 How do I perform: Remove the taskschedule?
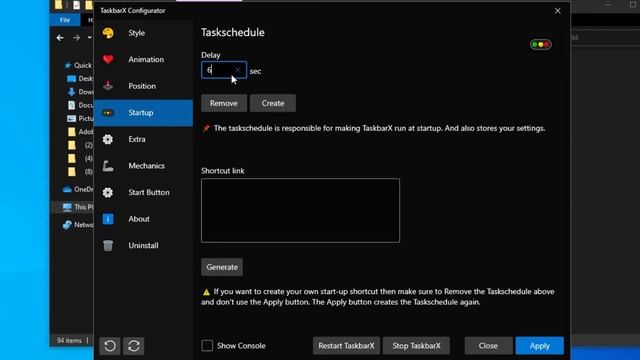[x=224, y=103]
